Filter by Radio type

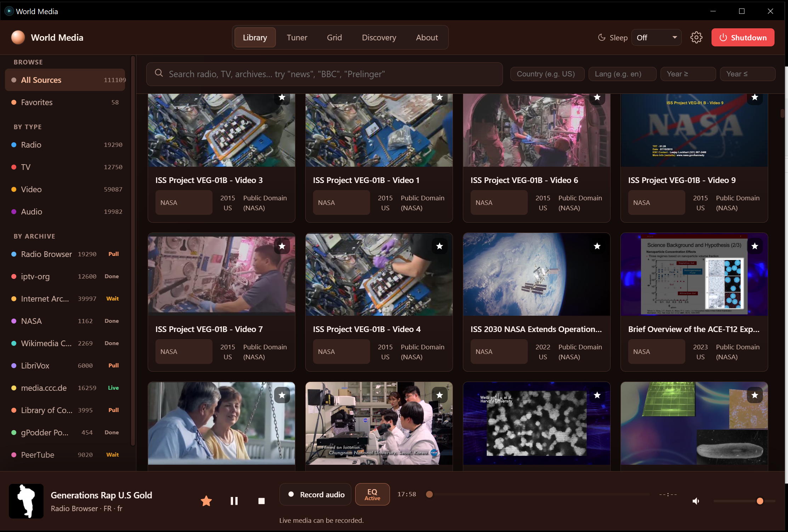[65, 145]
